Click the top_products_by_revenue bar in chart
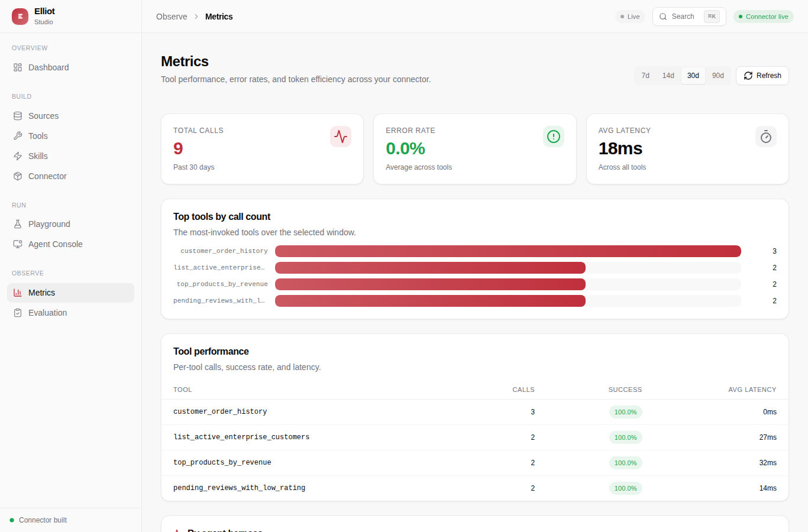The image size is (808, 532). 430,284
